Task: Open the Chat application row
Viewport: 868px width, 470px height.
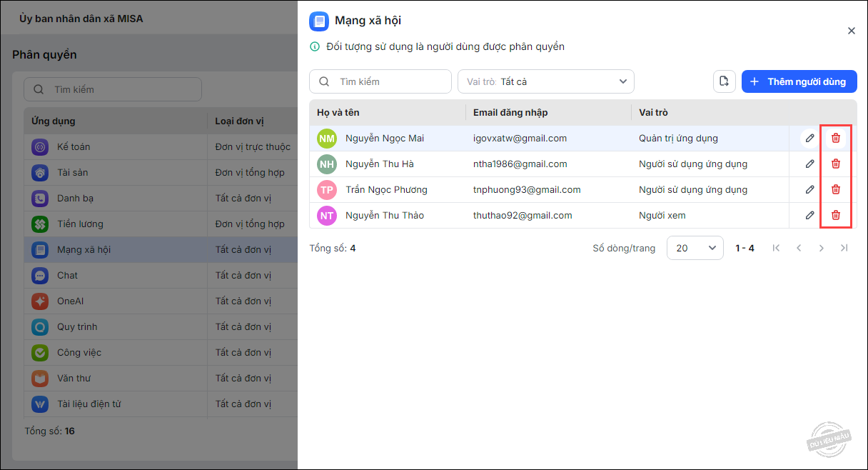Action: (67, 275)
